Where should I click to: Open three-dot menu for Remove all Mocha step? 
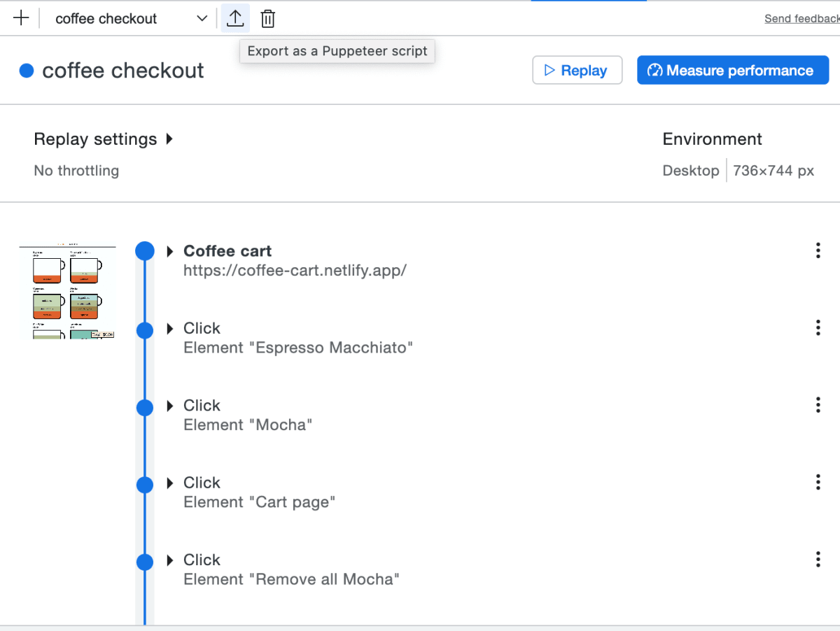click(818, 559)
